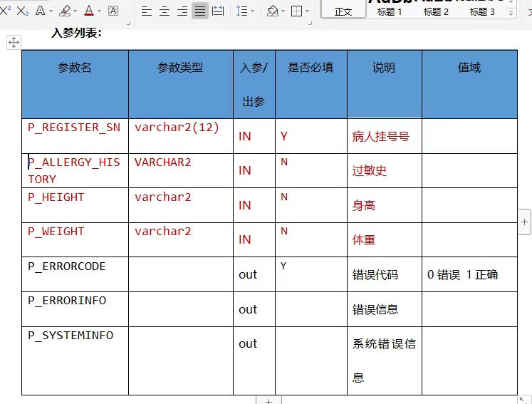Click the 过敏史 description cell
Screen dimensions: 532x404
(x=385, y=170)
